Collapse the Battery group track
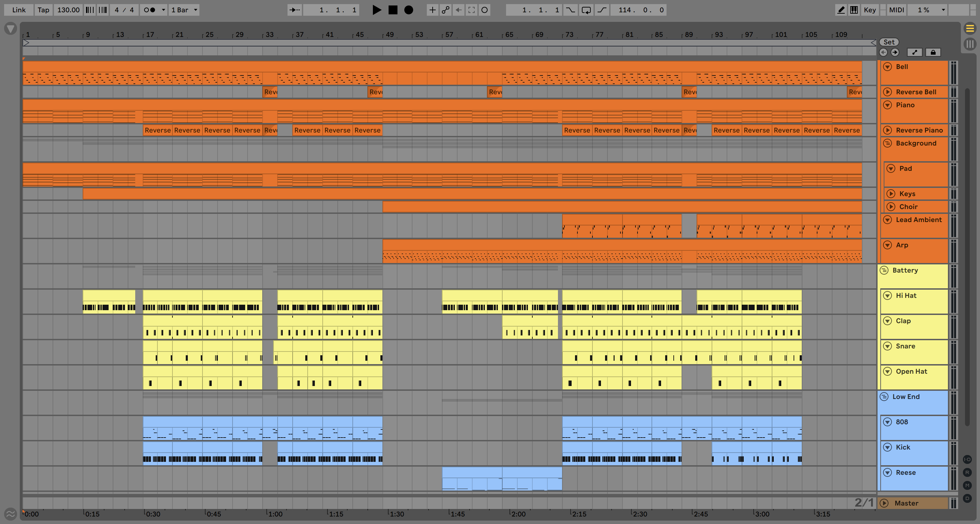Image resolution: width=980 pixels, height=524 pixels. (884, 270)
